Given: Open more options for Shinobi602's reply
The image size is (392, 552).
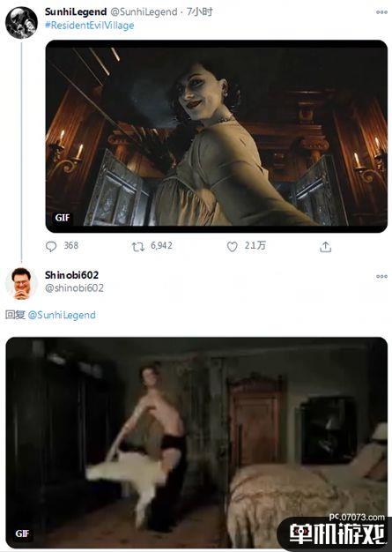Looking at the screenshot, I should point(381,276).
